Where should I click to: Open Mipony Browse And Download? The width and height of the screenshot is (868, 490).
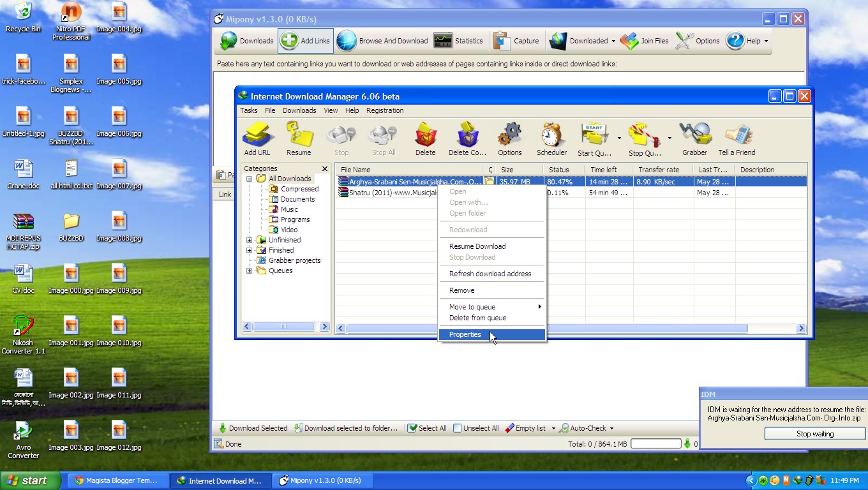[x=382, y=41]
